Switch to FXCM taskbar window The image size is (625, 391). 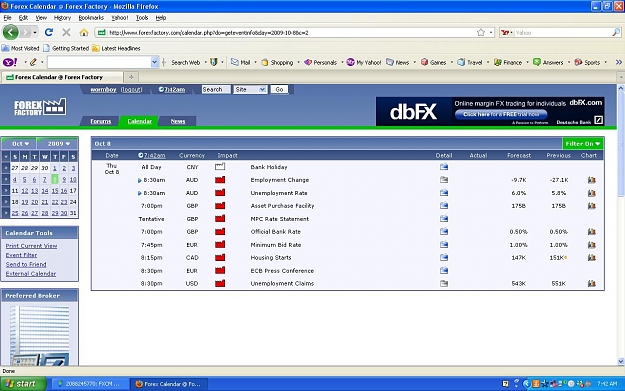(x=90, y=384)
